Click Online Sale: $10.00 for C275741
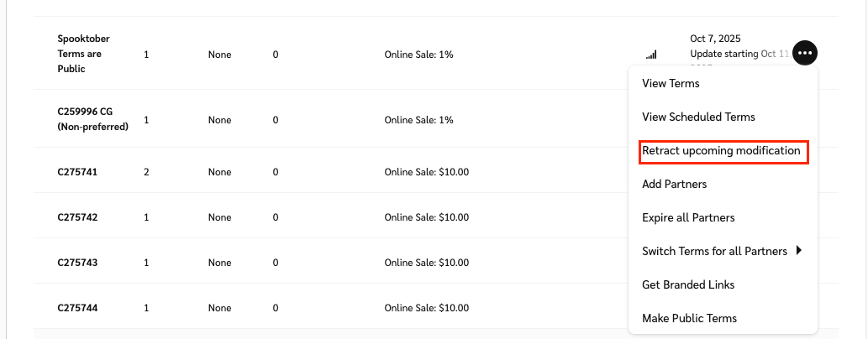This screenshot has height=339, width=868. click(x=426, y=172)
